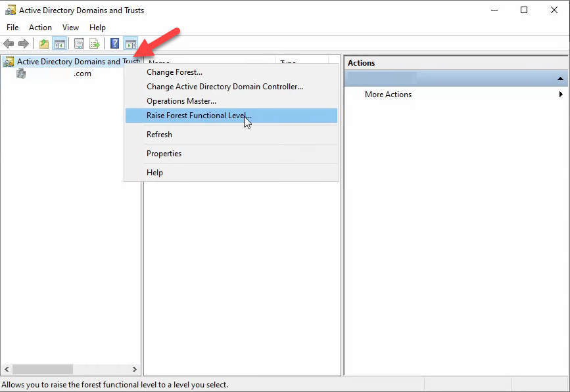Click the tree pane horizontal scrollbar thumb
The width and height of the screenshot is (570, 392).
click(x=43, y=370)
